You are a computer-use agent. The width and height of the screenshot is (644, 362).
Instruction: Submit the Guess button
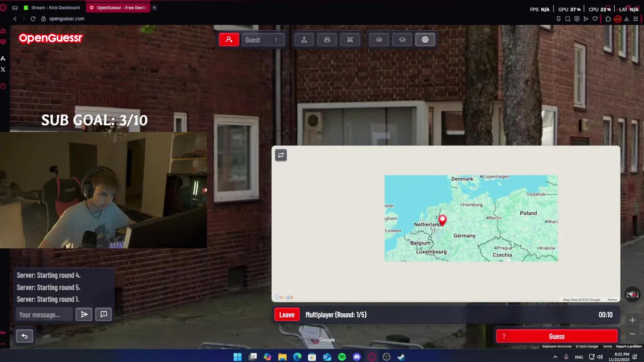pos(556,336)
